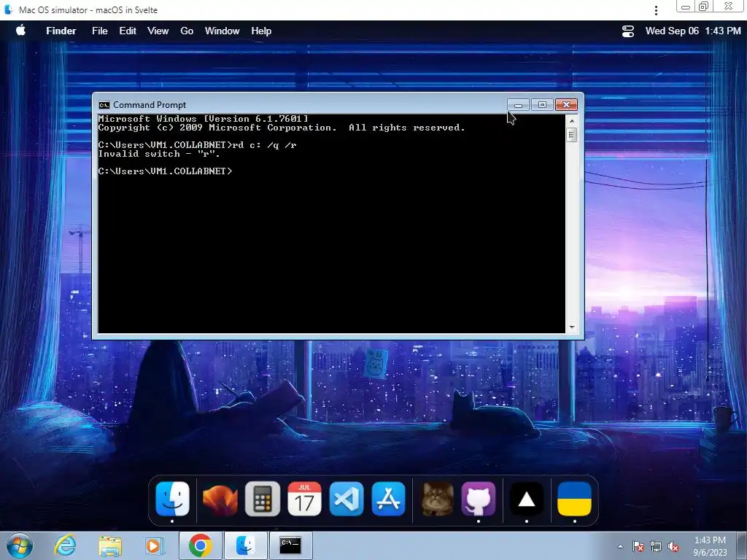
Task: Click Show desktop button on taskbar
Action: click(x=742, y=545)
